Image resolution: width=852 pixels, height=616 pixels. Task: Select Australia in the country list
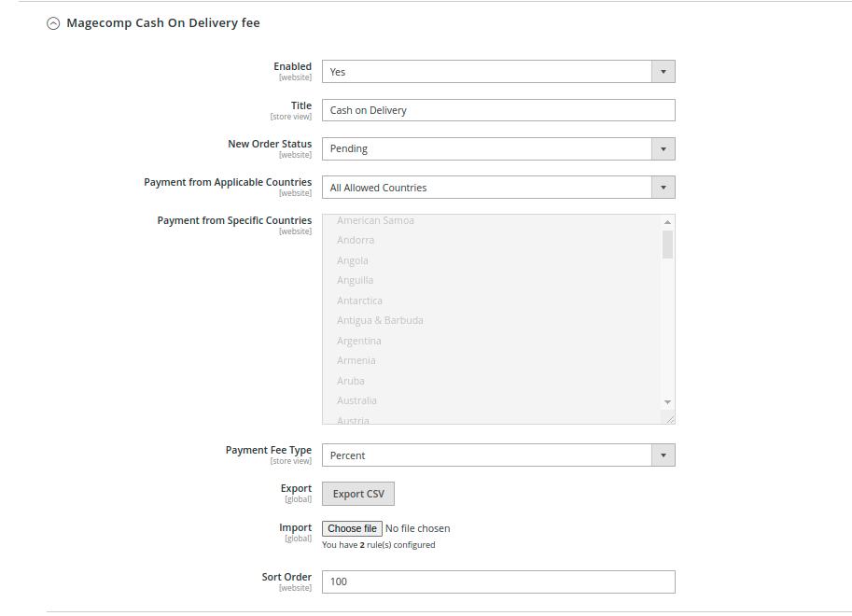(356, 401)
